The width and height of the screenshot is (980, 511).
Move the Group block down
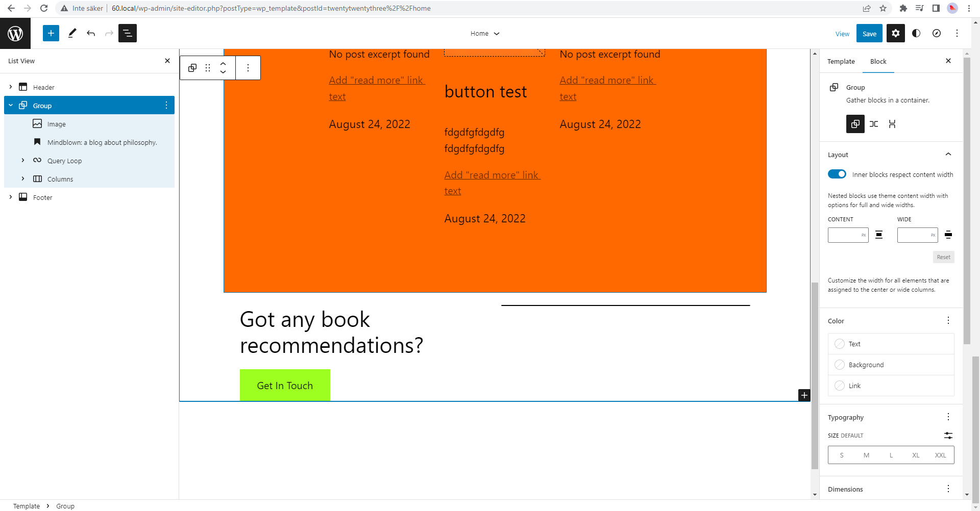tap(223, 72)
